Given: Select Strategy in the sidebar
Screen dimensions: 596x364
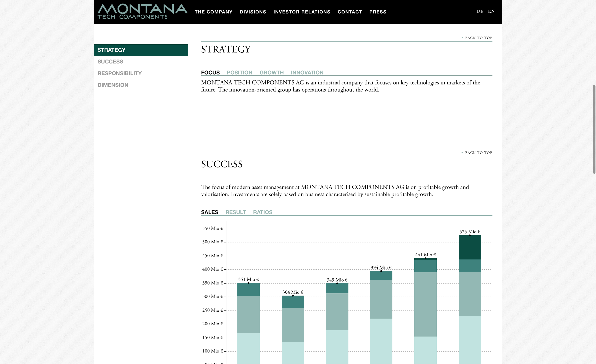Looking at the screenshot, I should [141, 50].
